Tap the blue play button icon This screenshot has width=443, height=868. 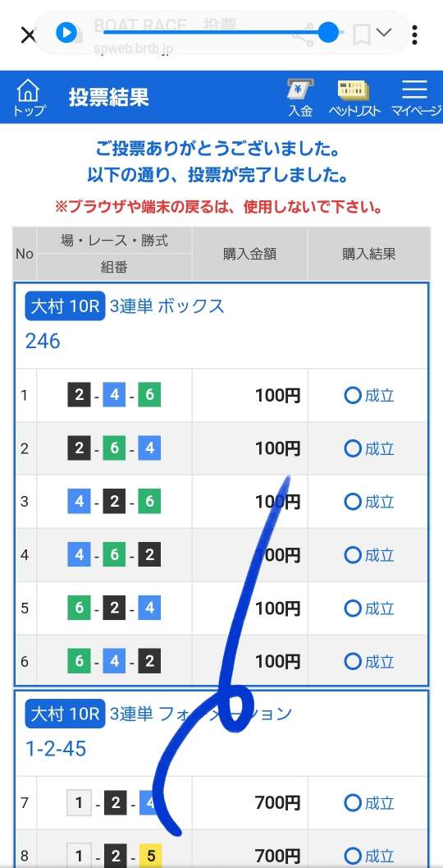pos(66,33)
